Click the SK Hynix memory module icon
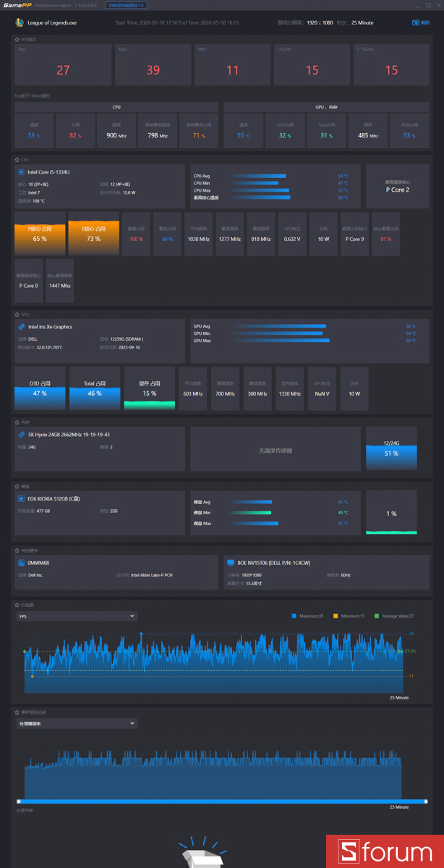 pos(22,435)
